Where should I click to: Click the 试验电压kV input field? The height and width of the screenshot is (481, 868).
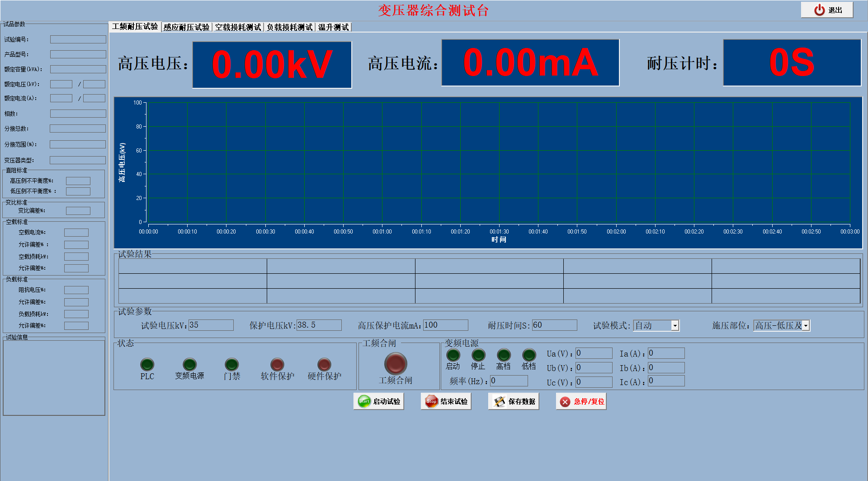(x=211, y=325)
